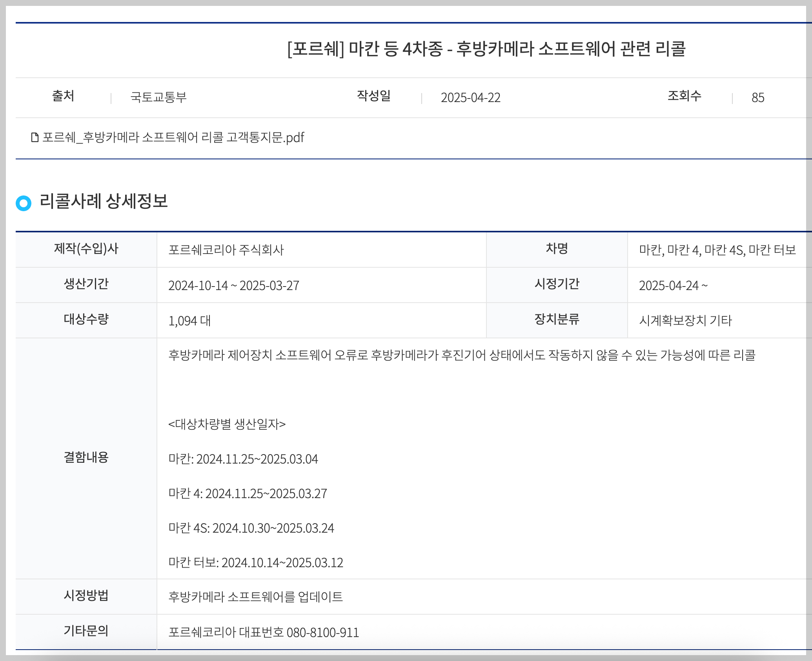
Task: Click the 시정방법 header cell
Action: point(86,597)
